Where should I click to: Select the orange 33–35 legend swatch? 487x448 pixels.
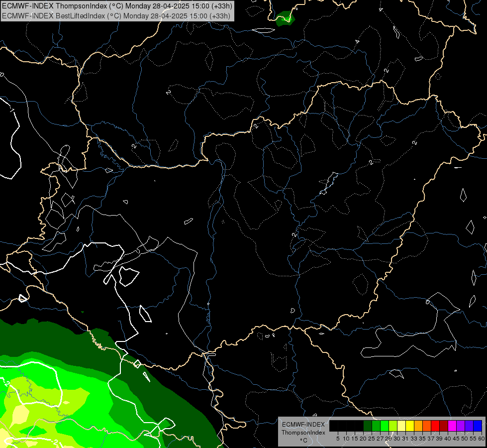pyautogui.click(x=418, y=426)
